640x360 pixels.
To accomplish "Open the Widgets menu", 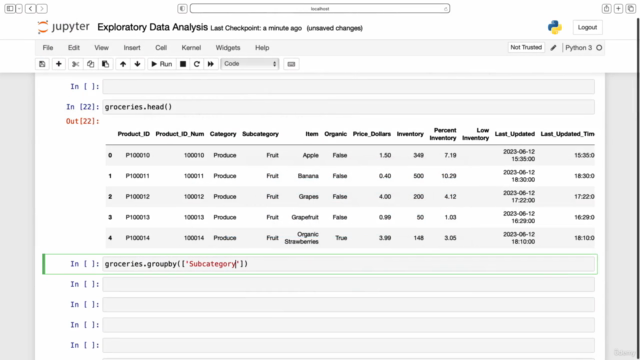I will pyautogui.click(x=228, y=48).
